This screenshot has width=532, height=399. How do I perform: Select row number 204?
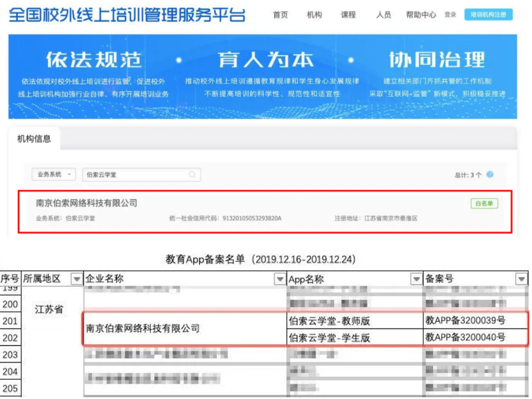click(10, 372)
